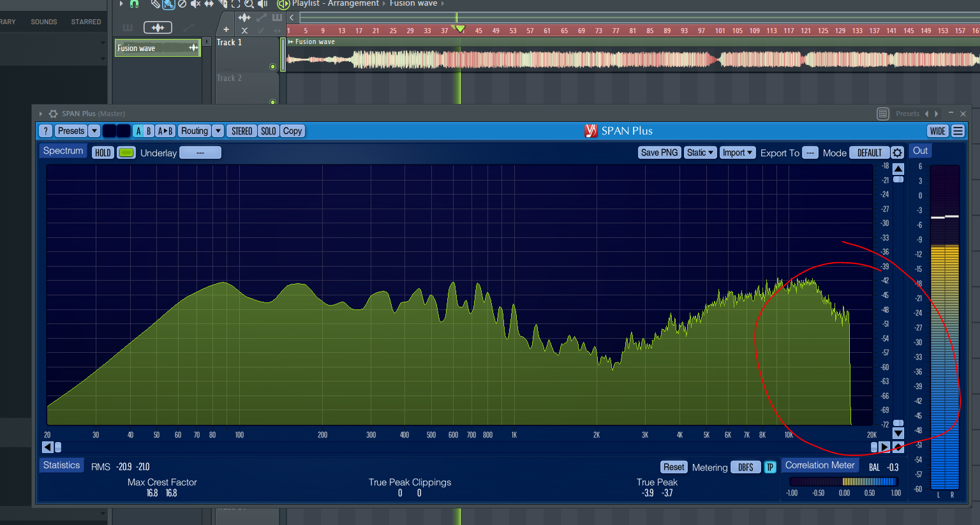Click the scroll-up arrow on spectrum range
Image resolution: width=980 pixels, height=525 pixels.
click(898, 169)
